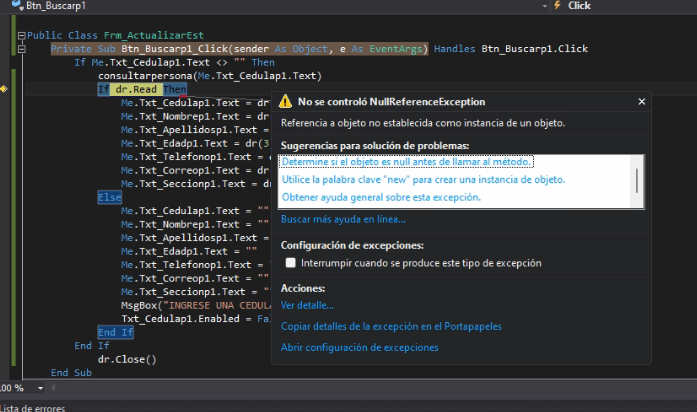697x412 pixels.
Task: Click 'dr.Read' in highlighted If line
Action: click(x=136, y=89)
